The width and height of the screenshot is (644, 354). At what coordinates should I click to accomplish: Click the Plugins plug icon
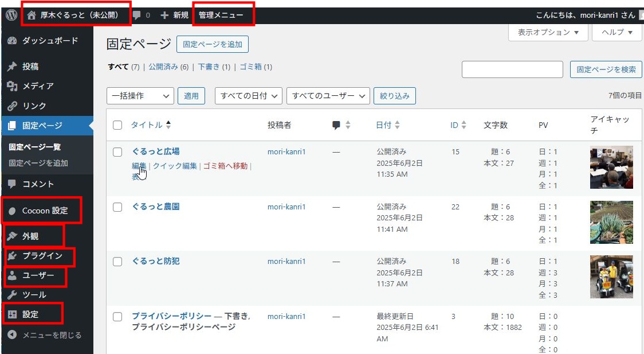tap(12, 256)
